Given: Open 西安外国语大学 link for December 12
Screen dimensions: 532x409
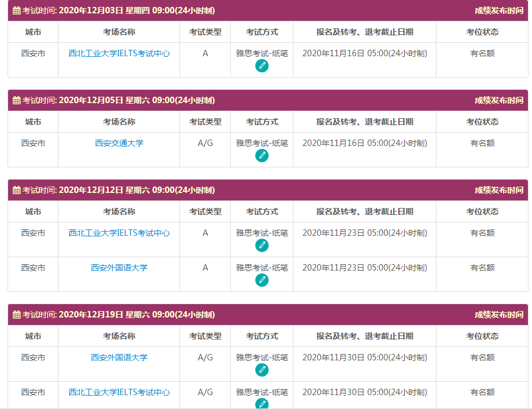Looking at the screenshot, I should pyautogui.click(x=119, y=268).
